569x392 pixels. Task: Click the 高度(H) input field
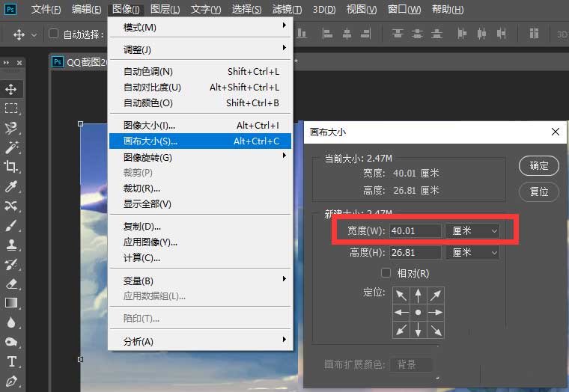click(416, 252)
